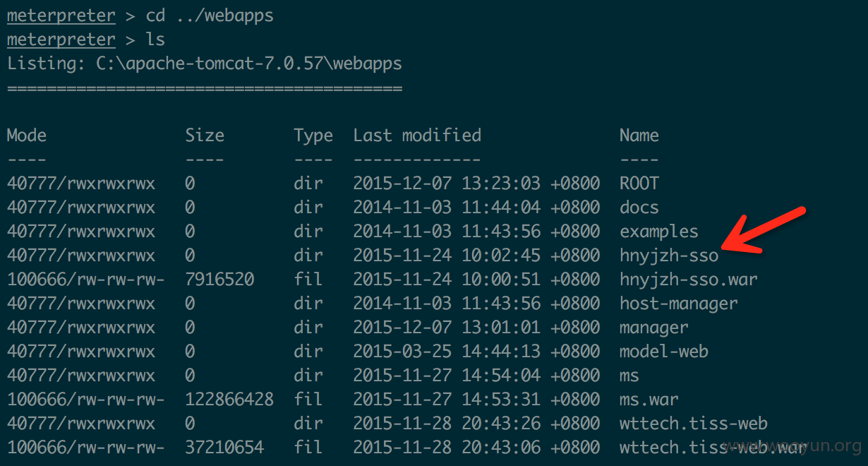Click the size value 122866428
This screenshot has width=868, height=466.
coord(229,400)
